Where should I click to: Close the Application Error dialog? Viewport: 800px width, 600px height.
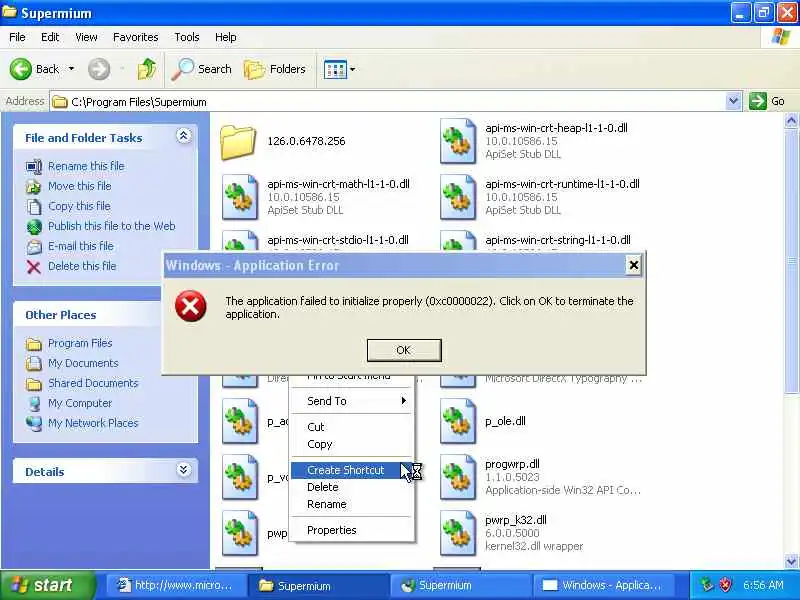coord(633,265)
